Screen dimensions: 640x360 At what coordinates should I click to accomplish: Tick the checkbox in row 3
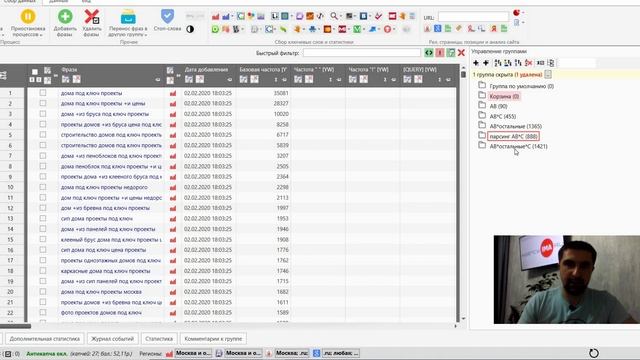point(43,114)
